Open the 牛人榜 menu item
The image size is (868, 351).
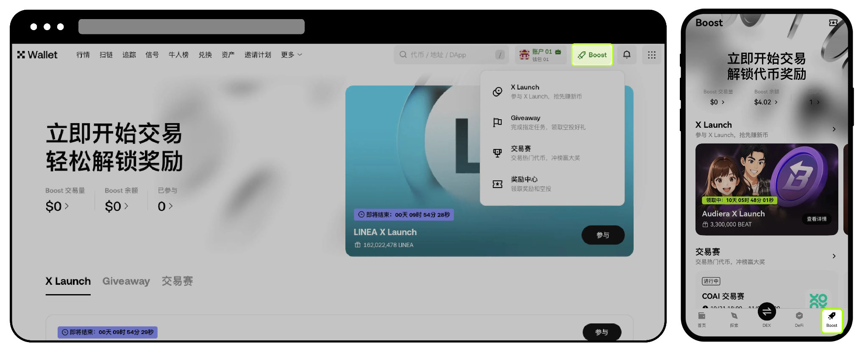coord(178,55)
